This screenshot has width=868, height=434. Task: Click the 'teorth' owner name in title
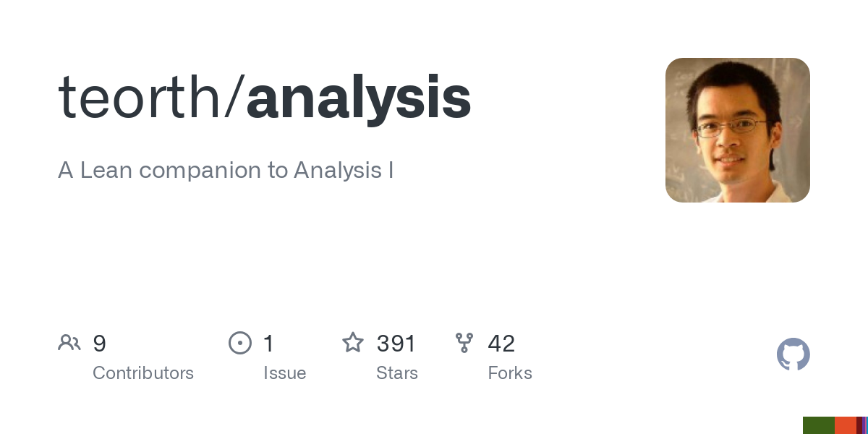(x=140, y=98)
